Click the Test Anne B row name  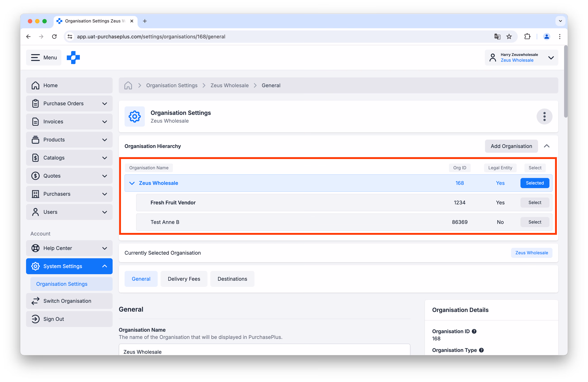coord(165,222)
